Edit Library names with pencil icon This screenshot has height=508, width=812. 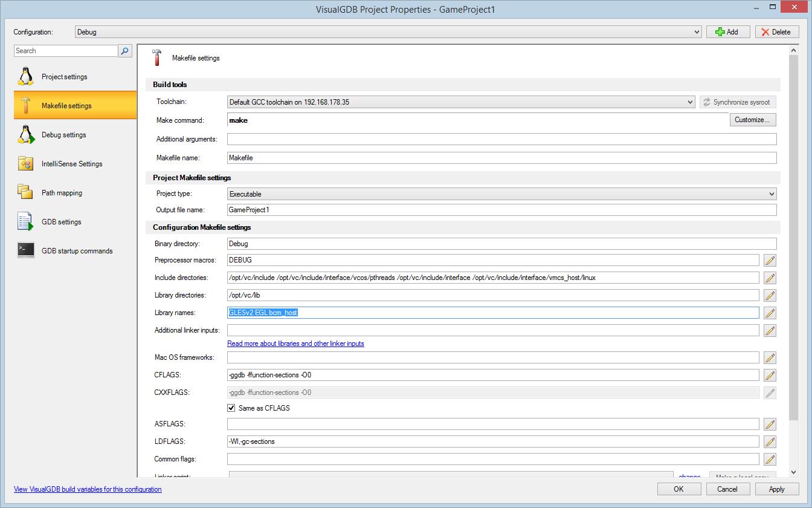[770, 313]
